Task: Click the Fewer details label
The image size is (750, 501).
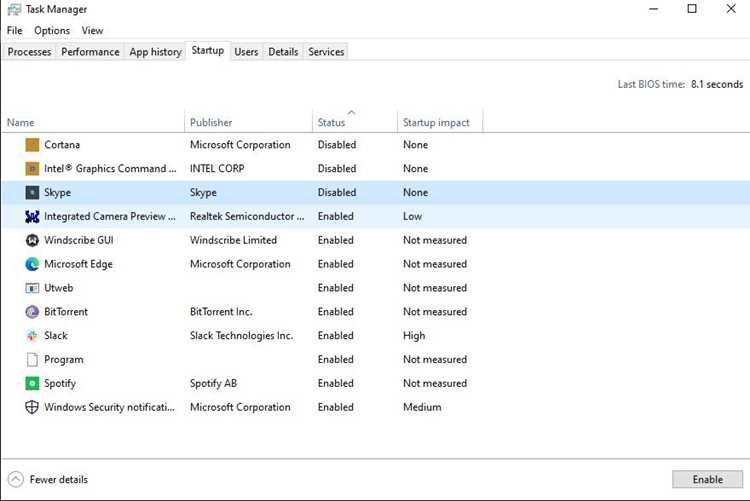Action: click(58, 479)
